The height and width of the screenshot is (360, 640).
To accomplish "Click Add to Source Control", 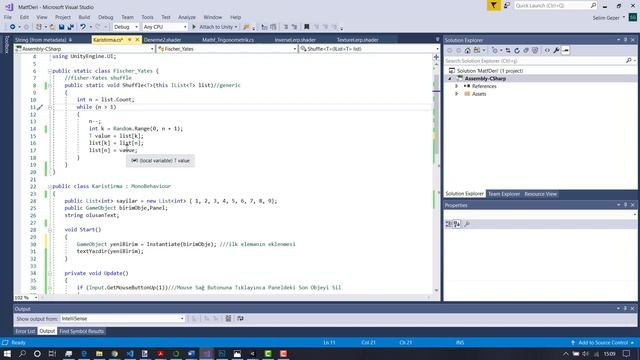I will 603,342.
